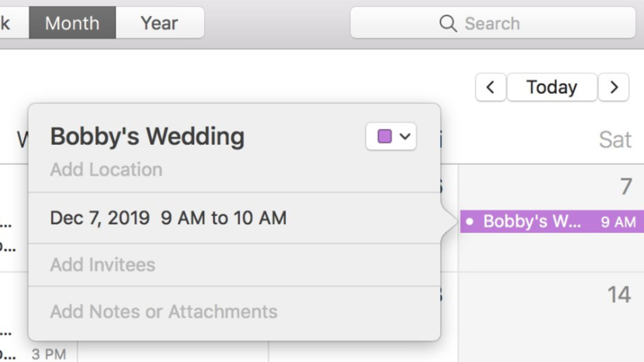Select the Bobby's Wedding title in popover
This screenshot has height=362, width=644.
point(147,137)
